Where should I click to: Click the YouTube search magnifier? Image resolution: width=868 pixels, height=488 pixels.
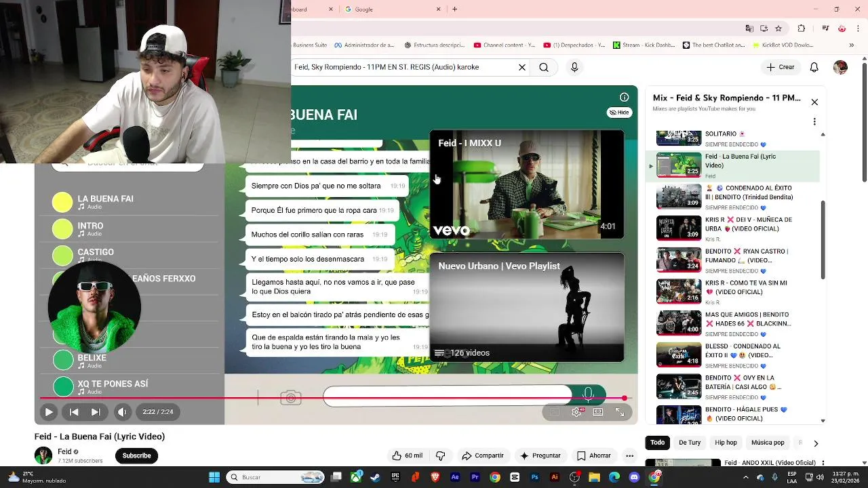544,67
